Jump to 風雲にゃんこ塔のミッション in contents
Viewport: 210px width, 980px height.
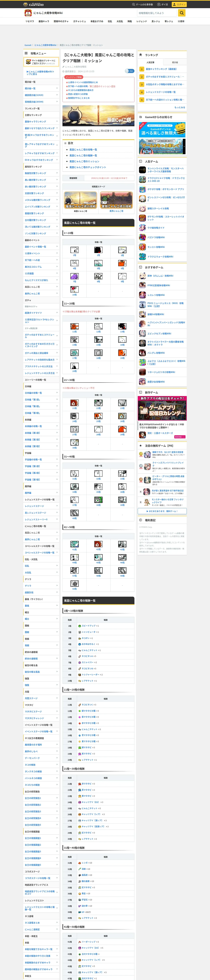coord(85,161)
